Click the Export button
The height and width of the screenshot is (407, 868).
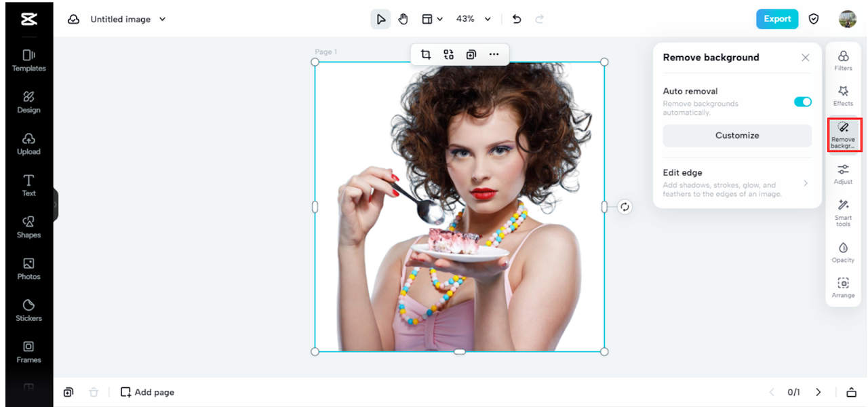tap(777, 19)
